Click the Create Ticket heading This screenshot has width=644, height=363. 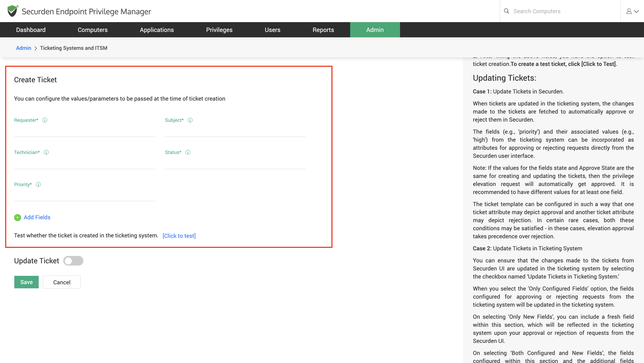point(36,80)
